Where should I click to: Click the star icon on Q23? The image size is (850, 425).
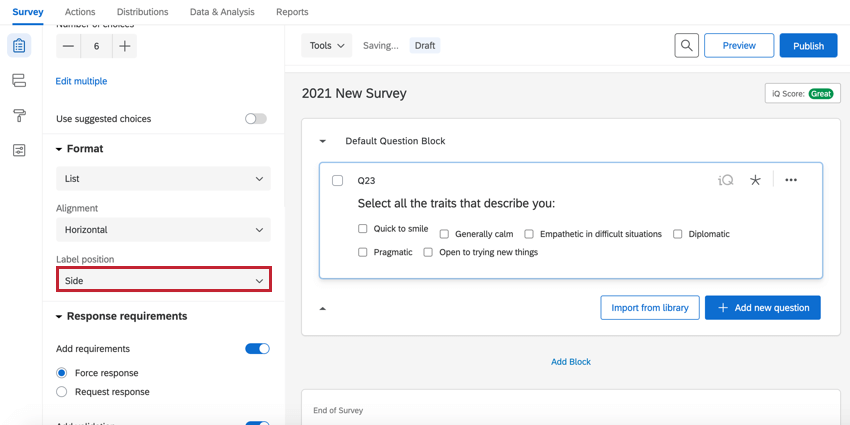(x=755, y=180)
